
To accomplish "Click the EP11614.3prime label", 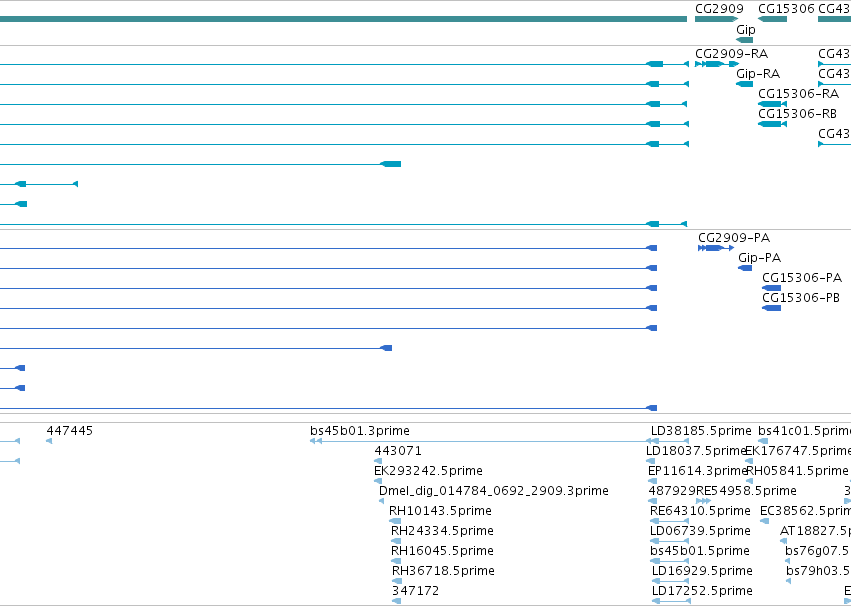I will (697, 471).
